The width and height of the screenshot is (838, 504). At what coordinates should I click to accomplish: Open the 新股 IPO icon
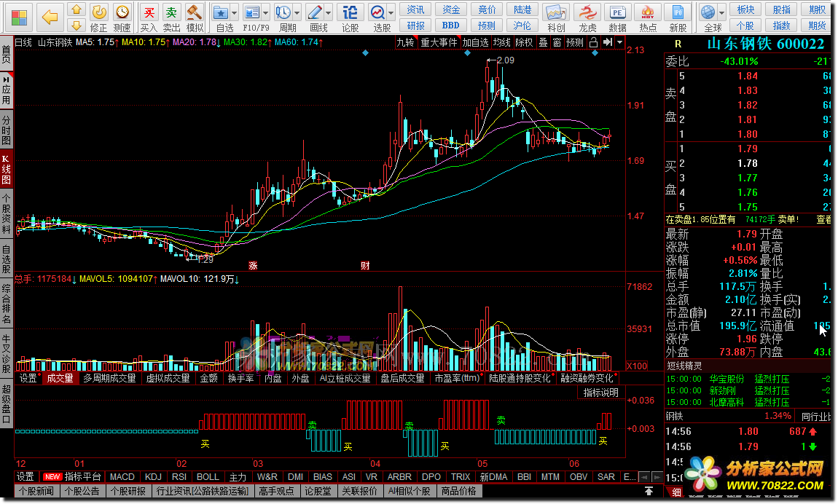click(x=678, y=17)
